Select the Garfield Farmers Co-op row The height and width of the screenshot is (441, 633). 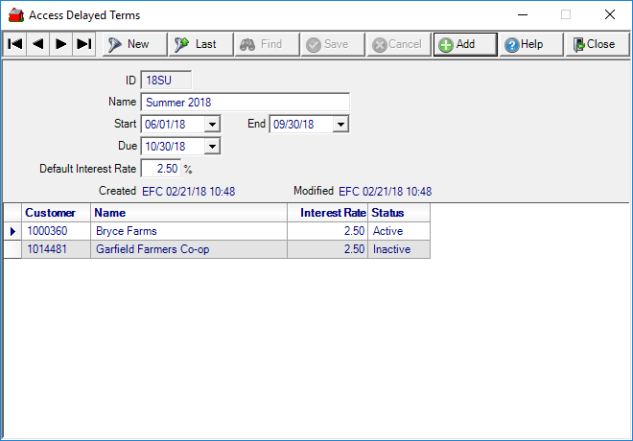[x=190, y=250]
